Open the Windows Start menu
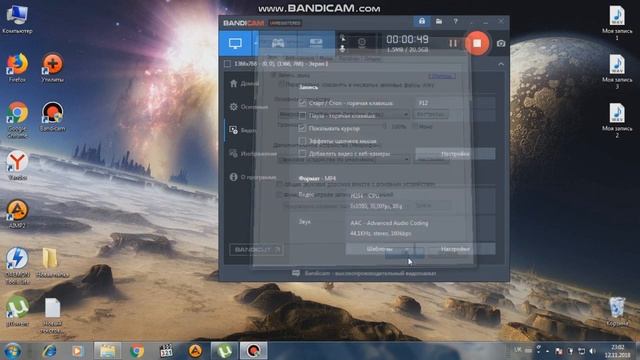 pyautogui.click(x=13, y=351)
